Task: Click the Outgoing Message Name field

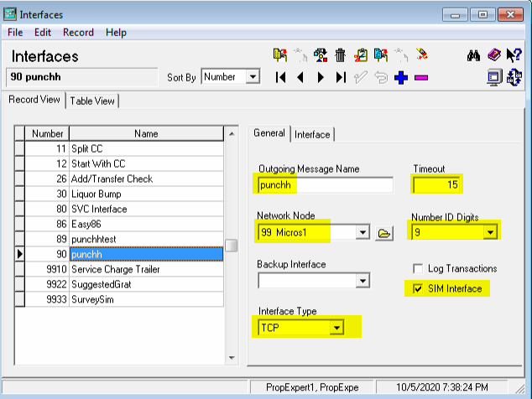Action: pos(326,184)
